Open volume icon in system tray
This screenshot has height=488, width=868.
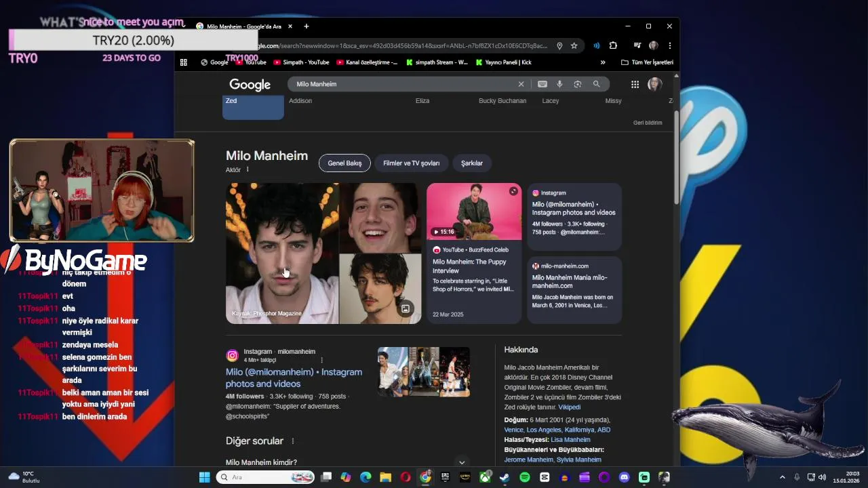tap(822, 477)
